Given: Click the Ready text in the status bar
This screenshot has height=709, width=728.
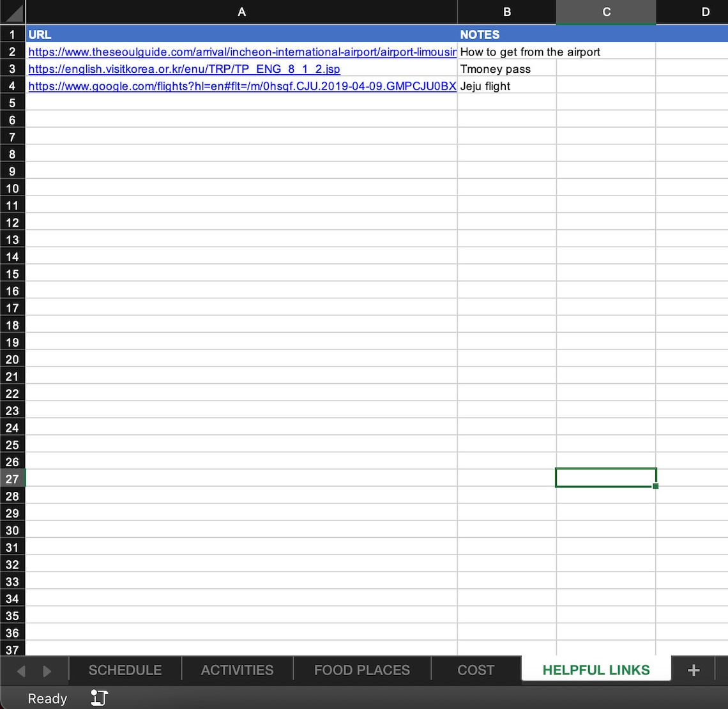Looking at the screenshot, I should [x=47, y=698].
